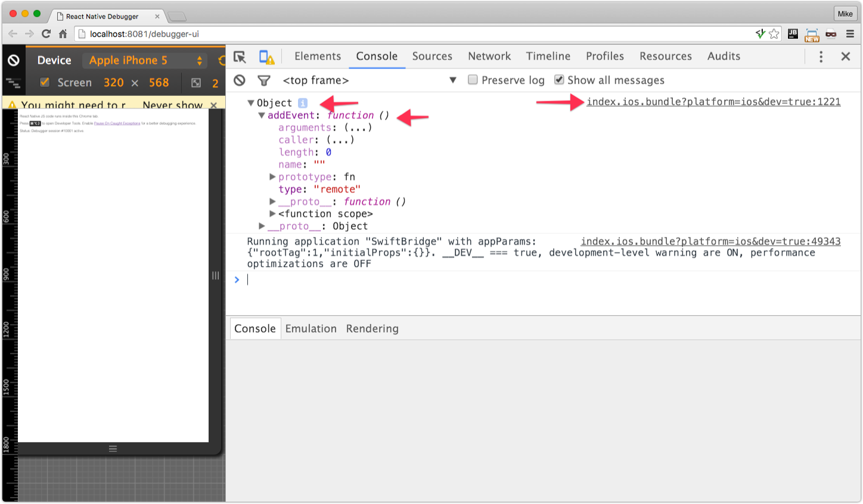Open the Chrome hamburger menu

click(850, 34)
